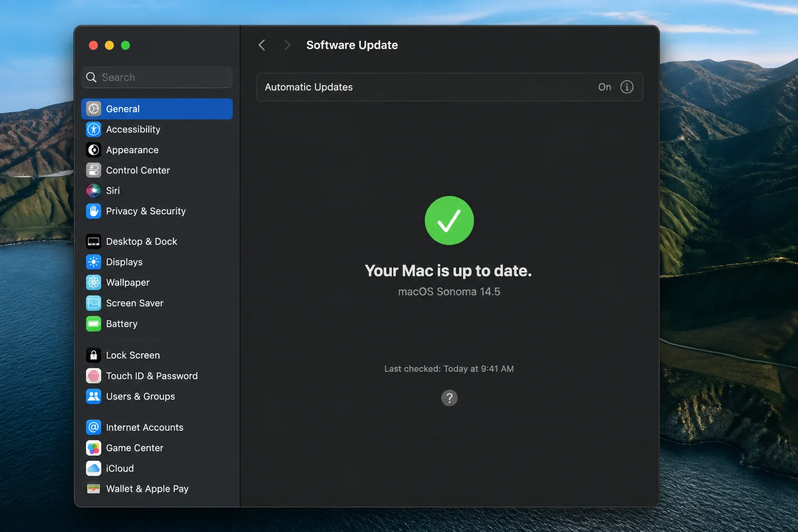Click the green Battery icon

94,324
